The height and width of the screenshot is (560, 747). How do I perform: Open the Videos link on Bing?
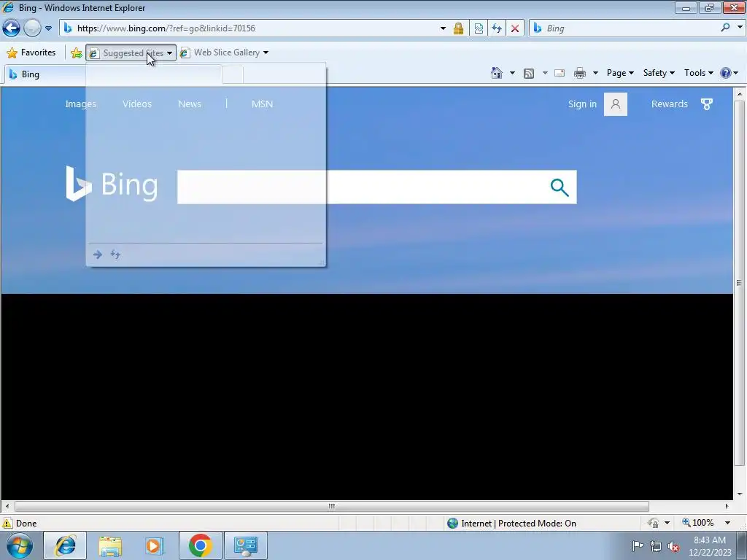137,104
